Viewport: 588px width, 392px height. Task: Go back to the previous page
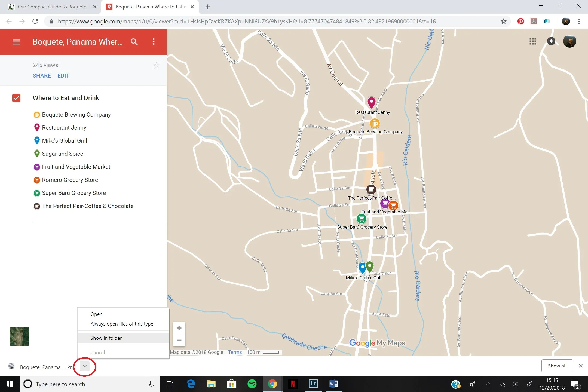pos(9,21)
